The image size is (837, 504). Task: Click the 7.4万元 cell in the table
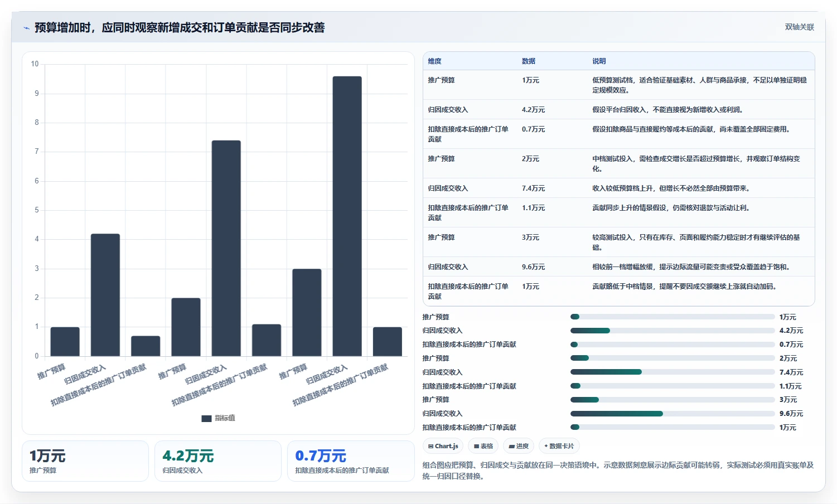click(x=533, y=188)
